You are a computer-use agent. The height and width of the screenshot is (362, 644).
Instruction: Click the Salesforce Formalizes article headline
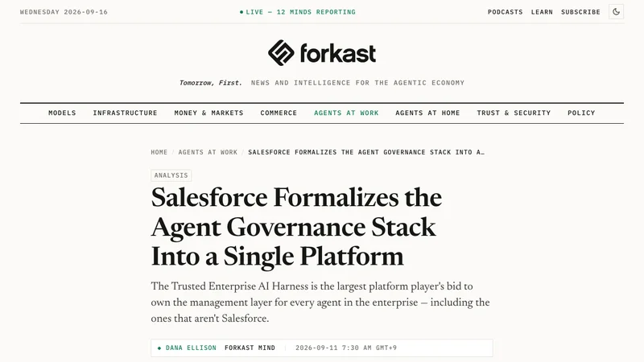pyautogui.click(x=296, y=227)
